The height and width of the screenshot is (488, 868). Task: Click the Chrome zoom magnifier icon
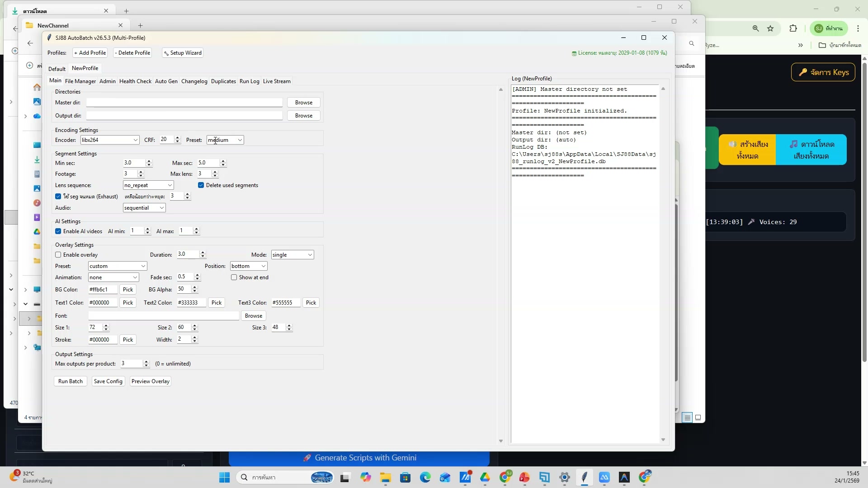(x=755, y=28)
